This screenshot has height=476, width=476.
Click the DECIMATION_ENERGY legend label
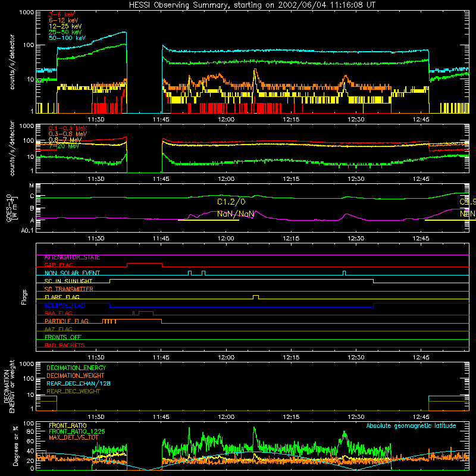pyautogui.click(x=76, y=368)
